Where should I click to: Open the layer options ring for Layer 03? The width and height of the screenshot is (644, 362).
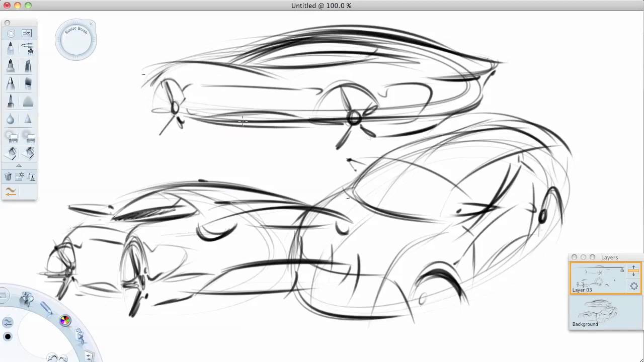634,286
